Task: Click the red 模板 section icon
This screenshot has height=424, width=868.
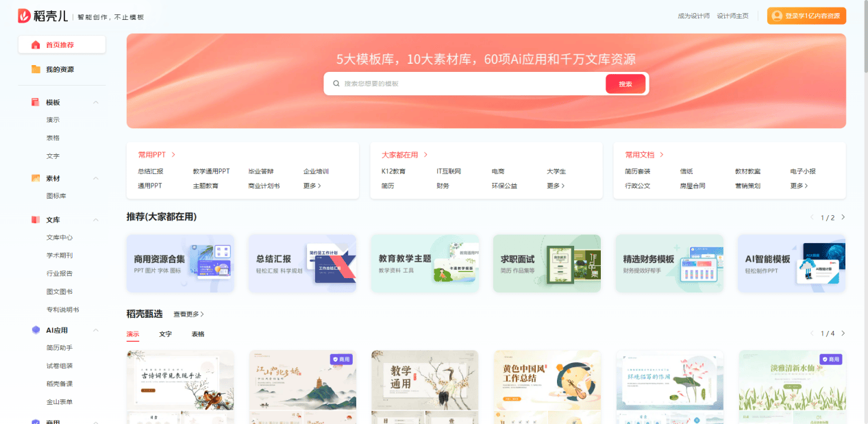Action: coord(36,102)
